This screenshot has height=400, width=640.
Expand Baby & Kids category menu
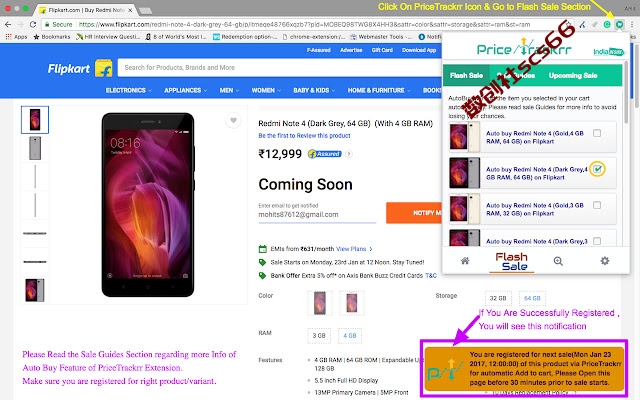(x=314, y=90)
